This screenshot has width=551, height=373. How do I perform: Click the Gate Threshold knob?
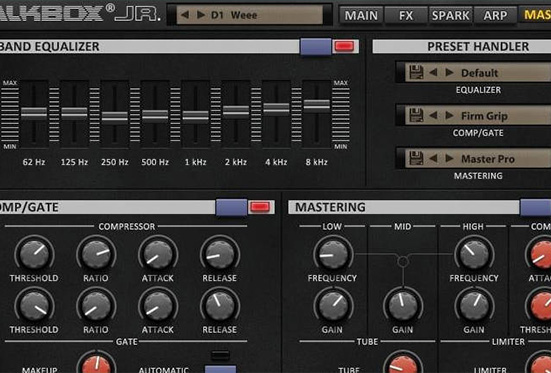point(34,306)
